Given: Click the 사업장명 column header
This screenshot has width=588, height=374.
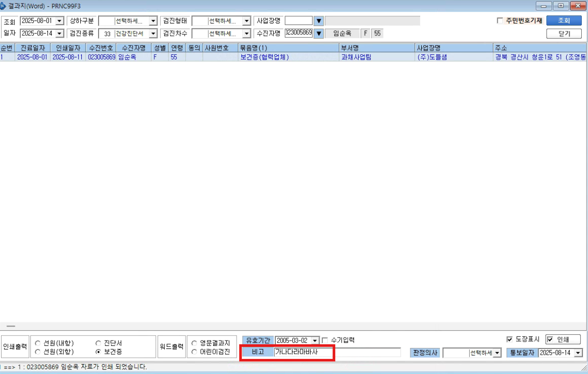Looking at the screenshot, I should [x=454, y=47].
